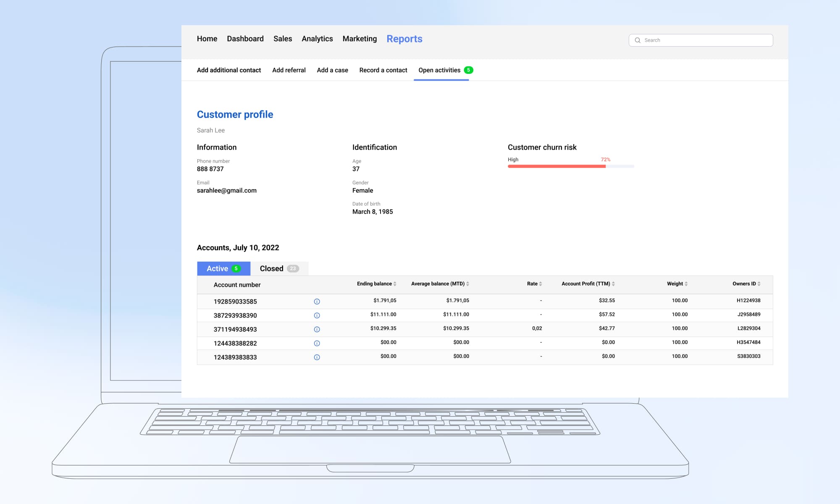Open info icon beside account 371194938493

317,329
